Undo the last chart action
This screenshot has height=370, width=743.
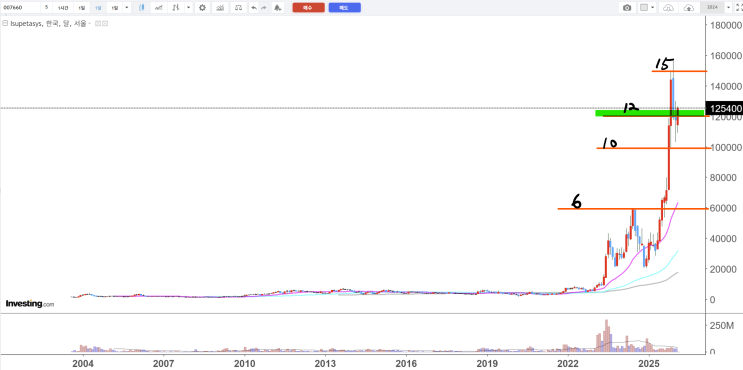coord(254,8)
